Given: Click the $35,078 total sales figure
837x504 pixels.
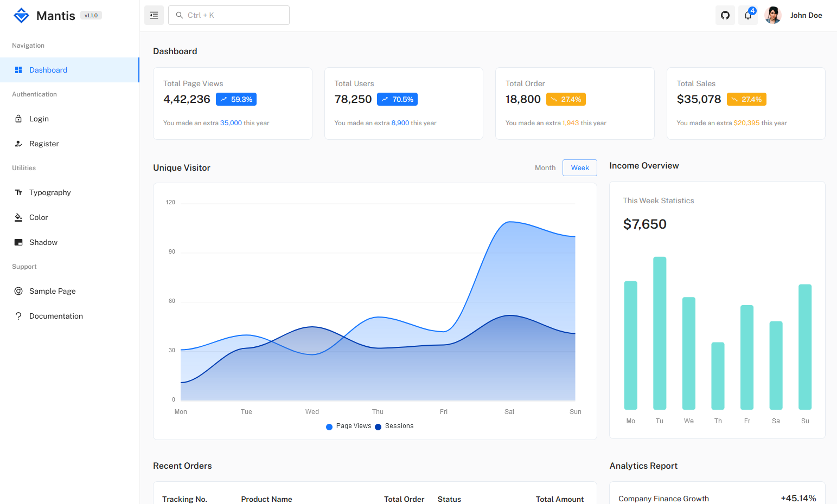Looking at the screenshot, I should 699,99.
